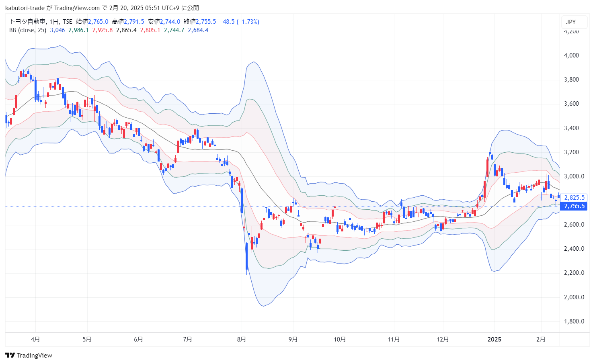This screenshot has width=595, height=364.
Task: Click the 3,600 price axis label
Action: (572, 104)
